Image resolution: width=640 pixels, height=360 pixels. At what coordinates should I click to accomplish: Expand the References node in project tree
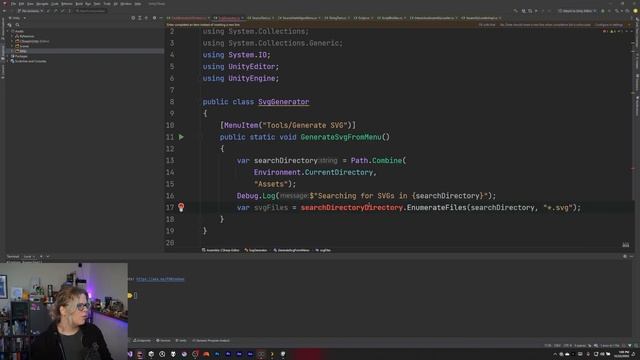click(12, 36)
